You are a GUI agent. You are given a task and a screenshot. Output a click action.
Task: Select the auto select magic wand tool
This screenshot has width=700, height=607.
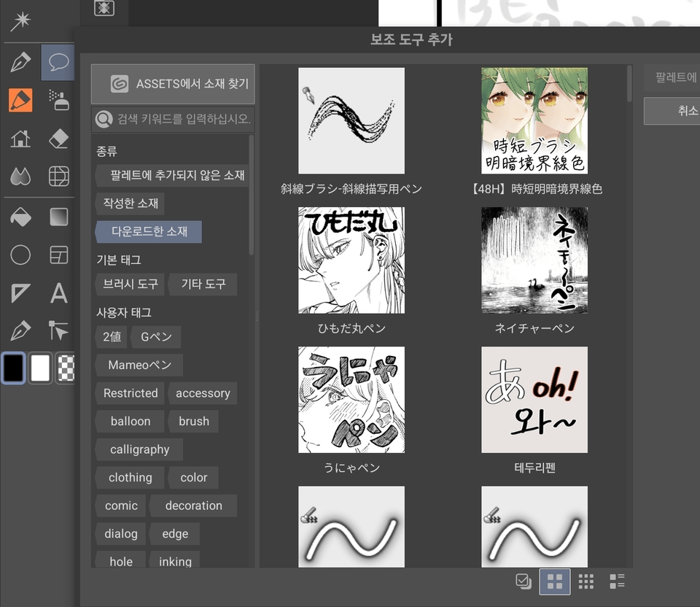[20, 21]
